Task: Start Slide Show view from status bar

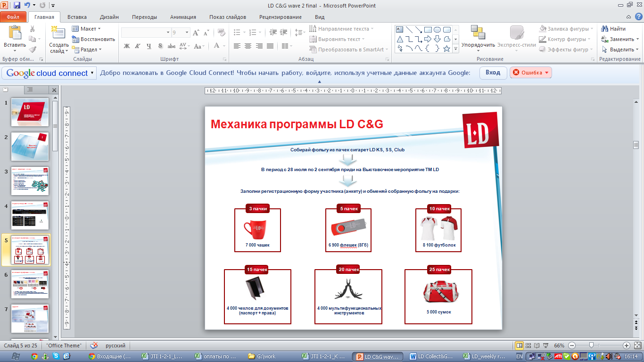Action: pyautogui.click(x=546, y=346)
